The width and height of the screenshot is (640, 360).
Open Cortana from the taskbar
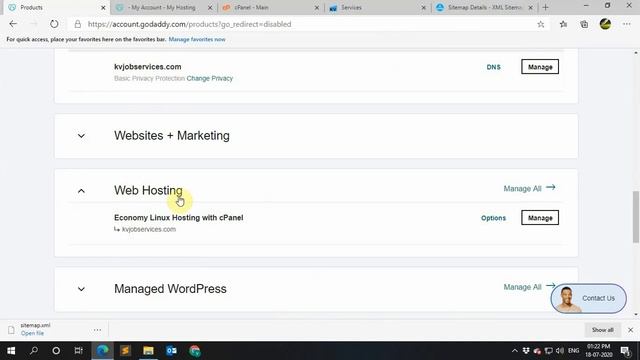[x=56, y=351]
